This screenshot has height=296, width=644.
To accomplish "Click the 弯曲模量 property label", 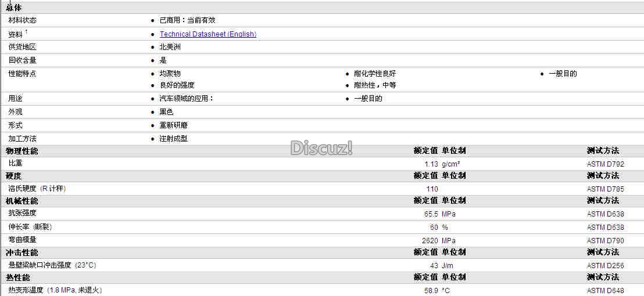I will tap(22, 239).
